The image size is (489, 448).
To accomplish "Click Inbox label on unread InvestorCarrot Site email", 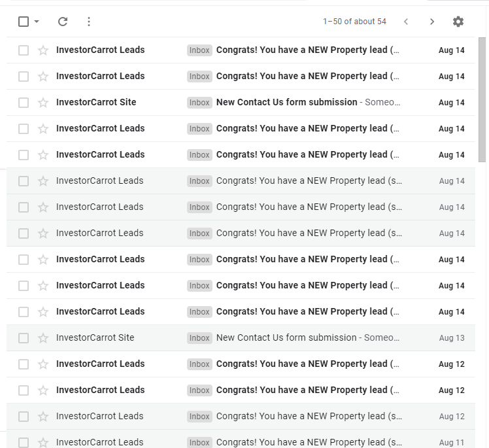I will 199,102.
